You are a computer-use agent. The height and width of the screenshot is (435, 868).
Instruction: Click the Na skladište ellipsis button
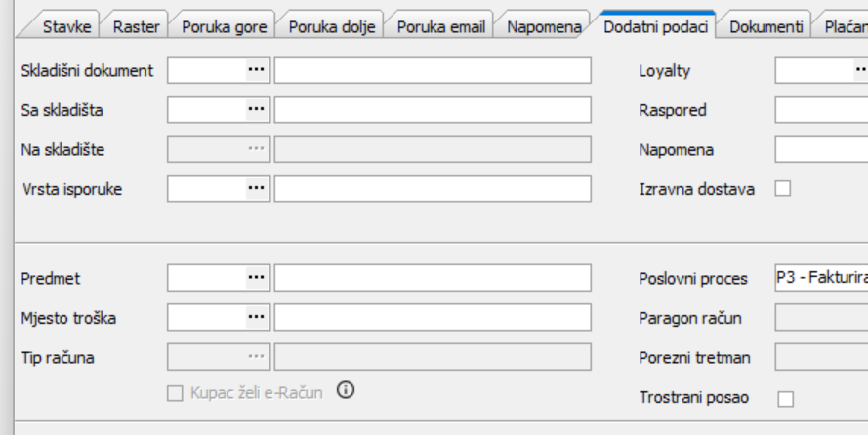click(x=256, y=149)
